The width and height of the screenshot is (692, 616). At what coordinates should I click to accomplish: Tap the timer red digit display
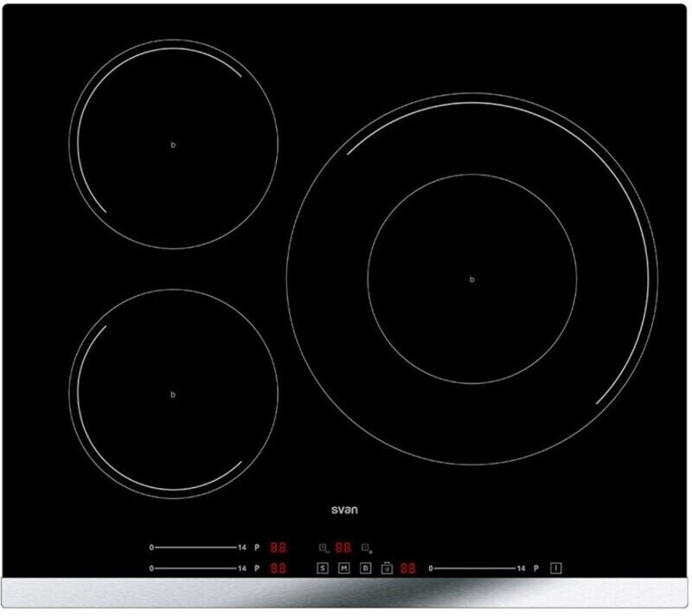coord(343,548)
